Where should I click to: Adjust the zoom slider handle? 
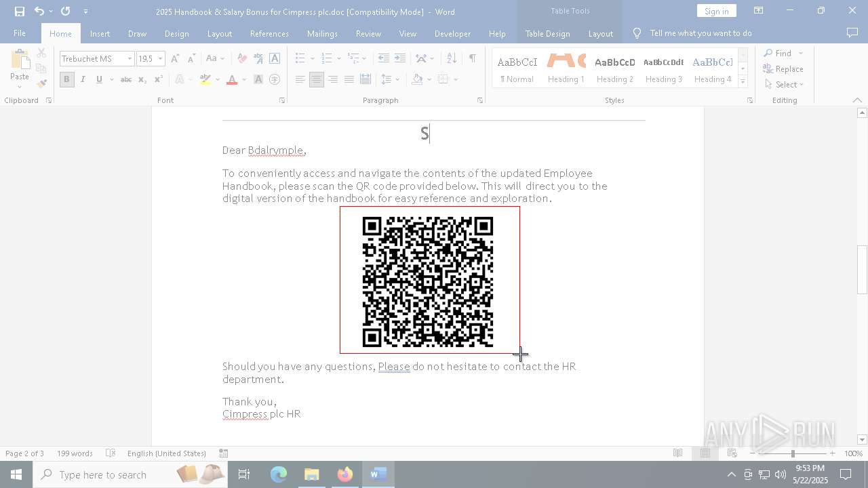coord(793,453)
